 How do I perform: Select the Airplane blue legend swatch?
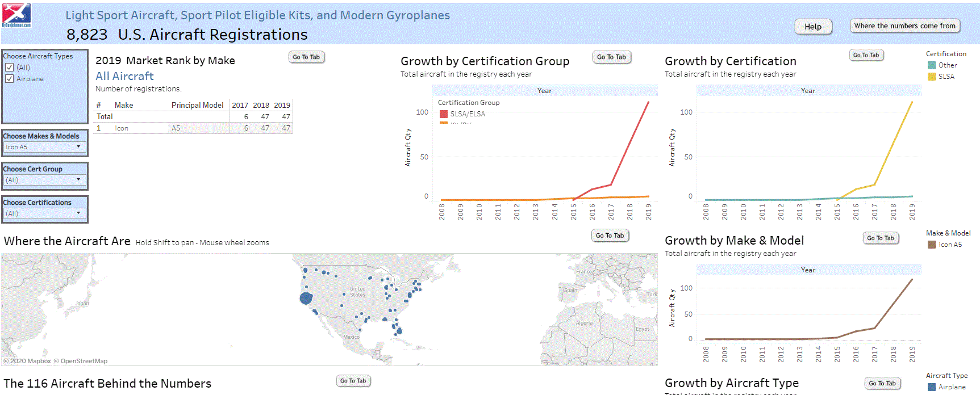click(x=932, y=387)
